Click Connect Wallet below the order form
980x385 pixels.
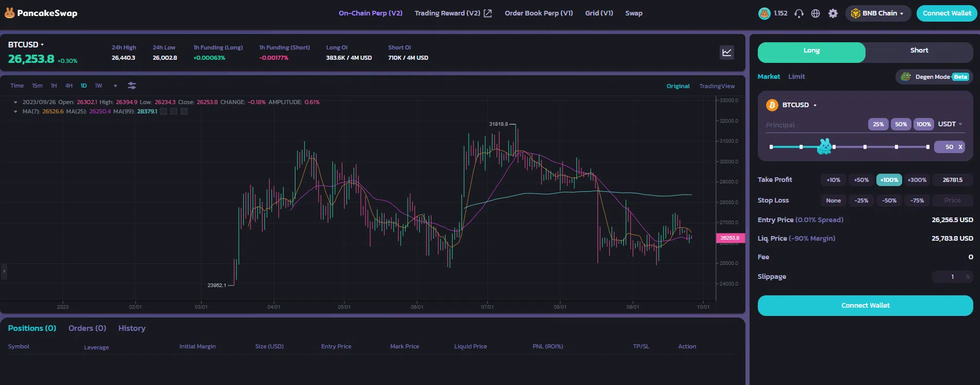pyautogui.click(x=866, y=306)
